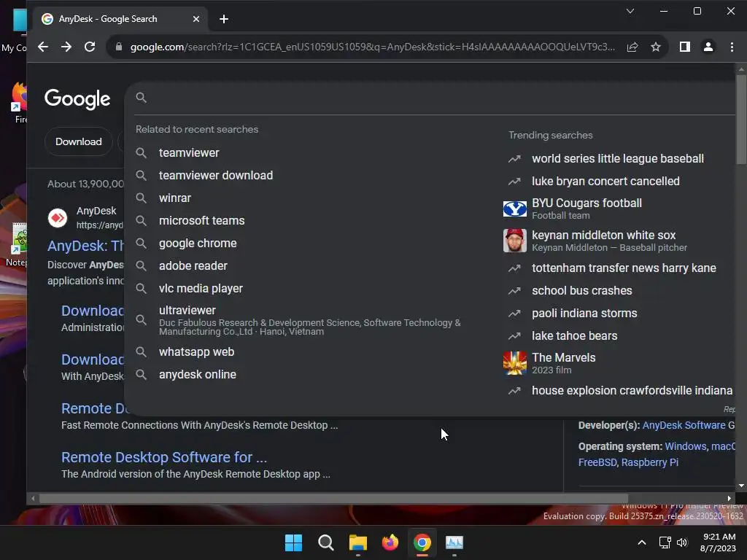Click the horizontal page scrollbar
This screenshot has height=560, width=747.
click(333, 499)
